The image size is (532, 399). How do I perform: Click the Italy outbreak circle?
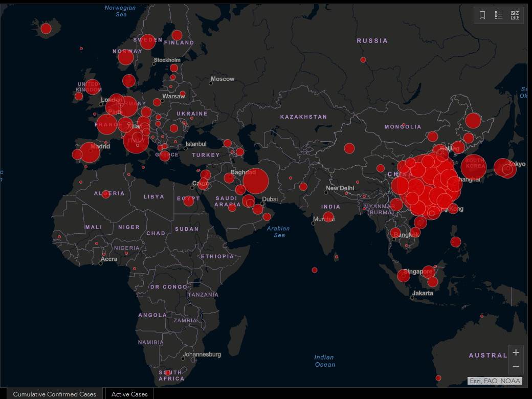tap(136, 142)
